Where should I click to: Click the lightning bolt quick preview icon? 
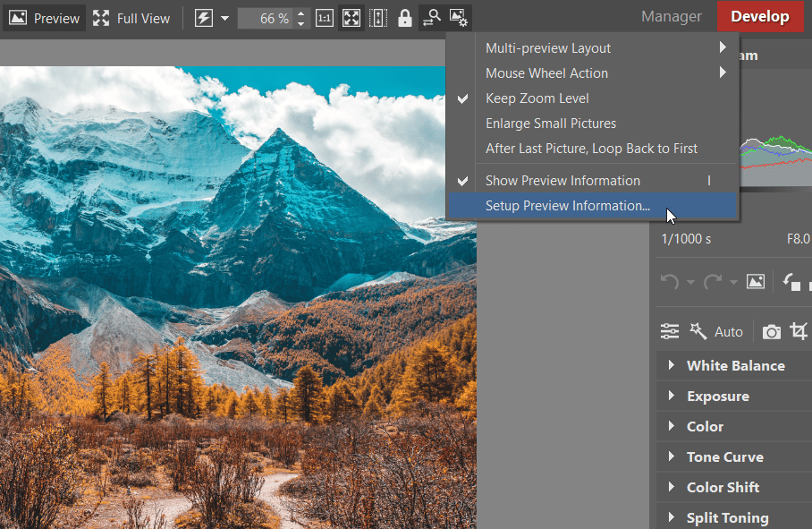coord(204,18)
